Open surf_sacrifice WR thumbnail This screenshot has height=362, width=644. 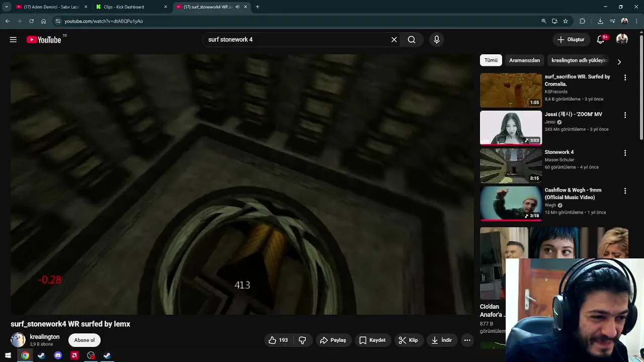(511, 90)
